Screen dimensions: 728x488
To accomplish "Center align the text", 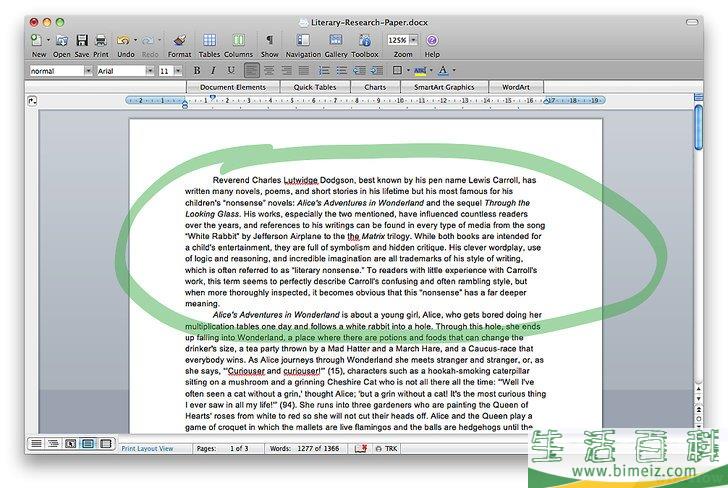I will 269,71.
